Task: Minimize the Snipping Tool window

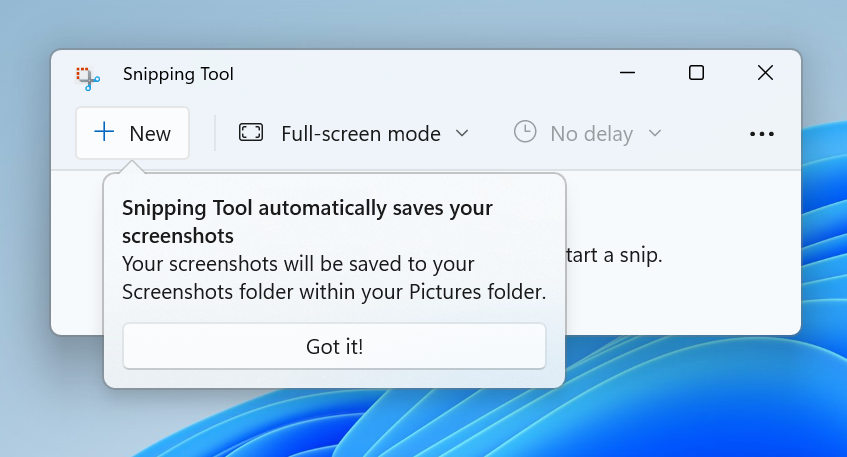Action: tap(628, 73)
